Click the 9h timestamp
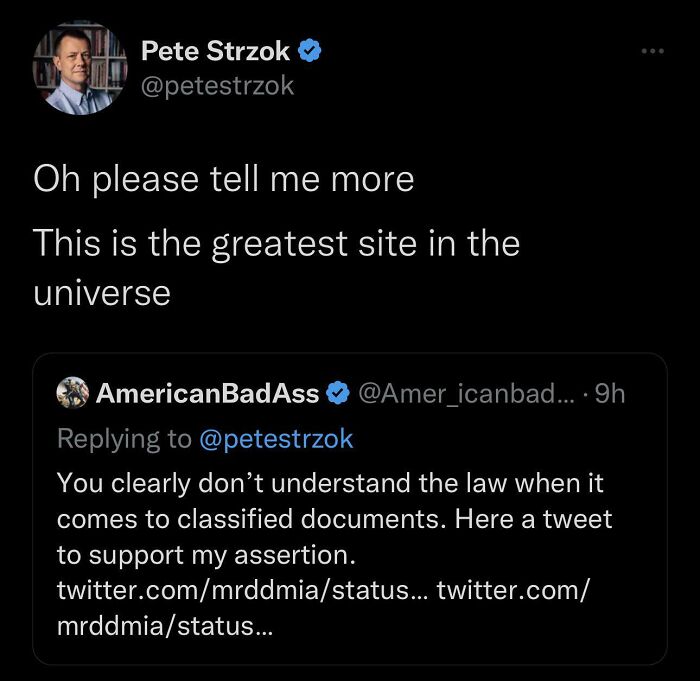This screenshot has width=700, height=681. pos(609,393)
